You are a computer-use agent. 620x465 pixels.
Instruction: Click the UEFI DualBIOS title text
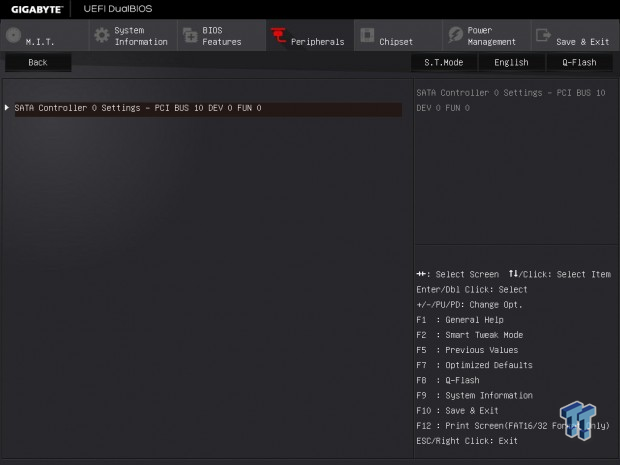pos(118,9)
